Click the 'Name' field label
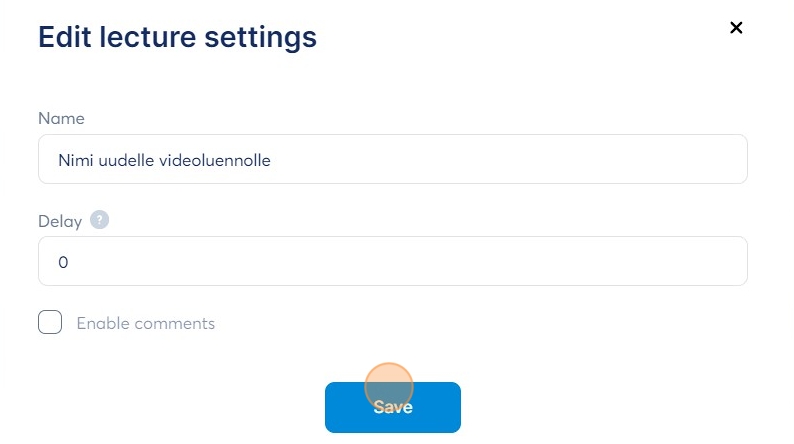This screenshot has height=444, width=794. [x=61, y=118]
